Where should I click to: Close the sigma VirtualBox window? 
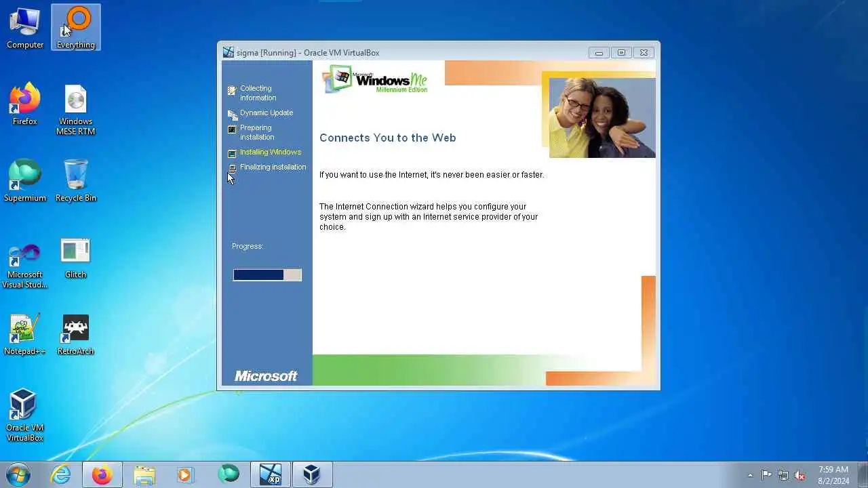(x=644, y=52)
